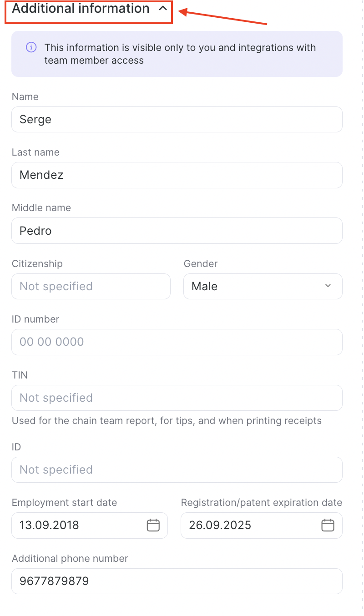The width and height of the screenshot is (364, 616).
Task: Collapse the Additional information section
Action: pos(163,9)
